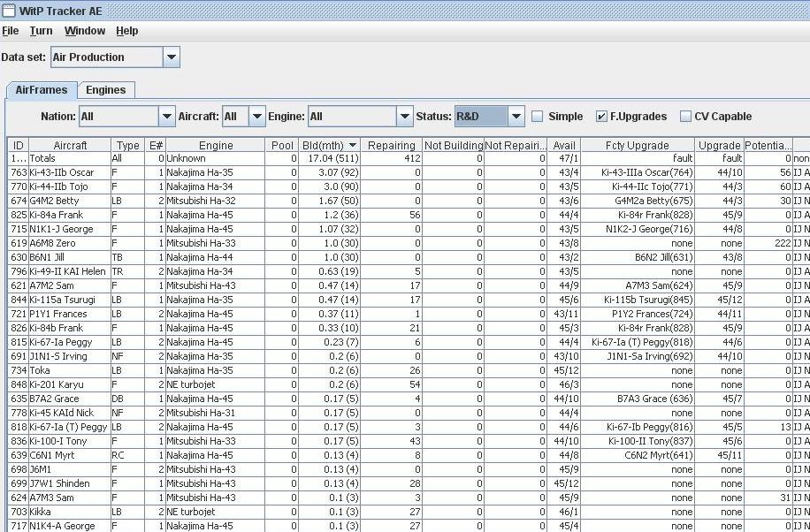Sort by the Pool column header
The image size is (810, 532).
pos(282,146)
